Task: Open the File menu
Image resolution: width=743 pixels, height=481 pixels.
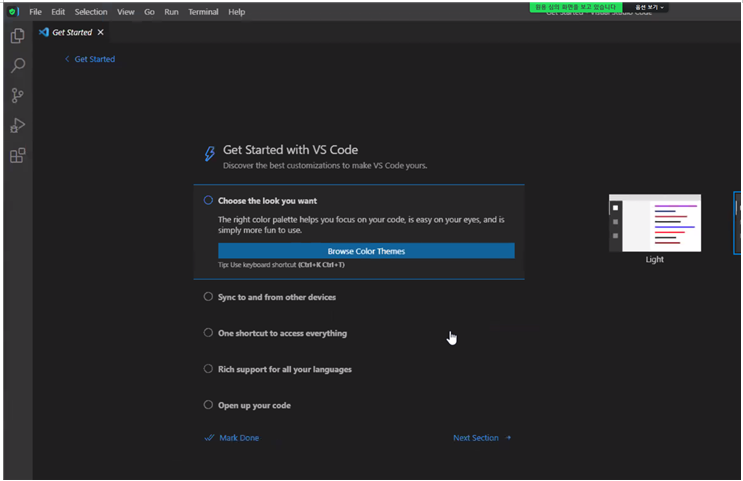Action: tap(36, 12)
